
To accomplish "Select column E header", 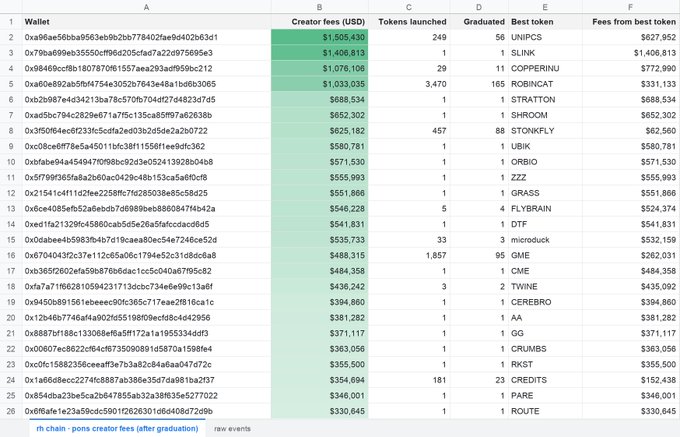I will pyautogui.click(x=545, y=7).
